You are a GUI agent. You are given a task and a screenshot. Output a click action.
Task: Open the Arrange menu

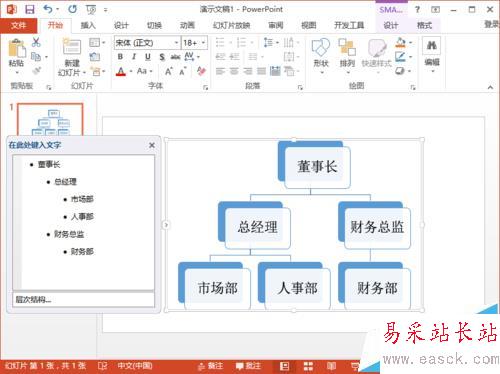(347, 55)
